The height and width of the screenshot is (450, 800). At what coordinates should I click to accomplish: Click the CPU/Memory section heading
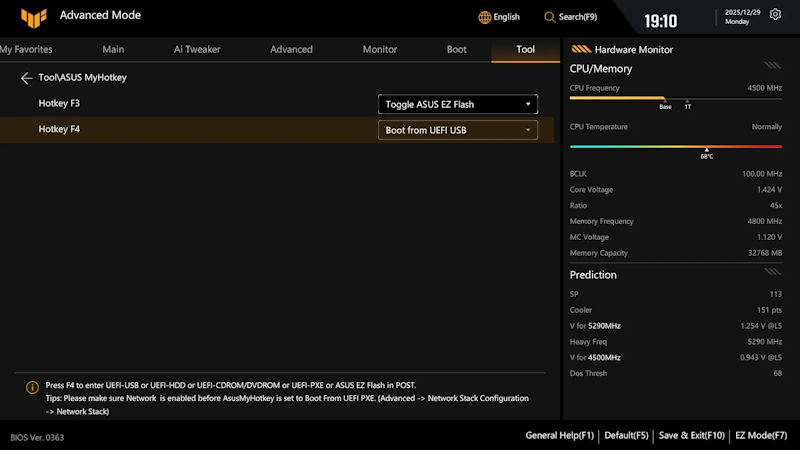(601, 69)
